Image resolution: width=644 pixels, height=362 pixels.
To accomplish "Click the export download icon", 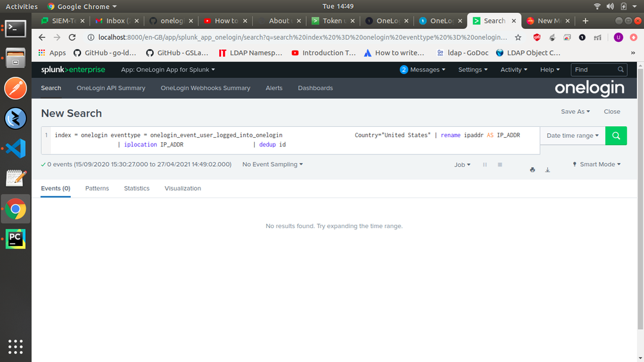I will point(548,170).
